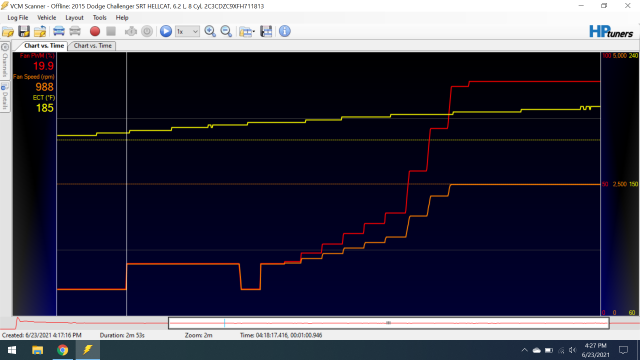The image size is (640, 360).
Task: Expand the 1x playback speed dropdown
Action: (187, 31)
